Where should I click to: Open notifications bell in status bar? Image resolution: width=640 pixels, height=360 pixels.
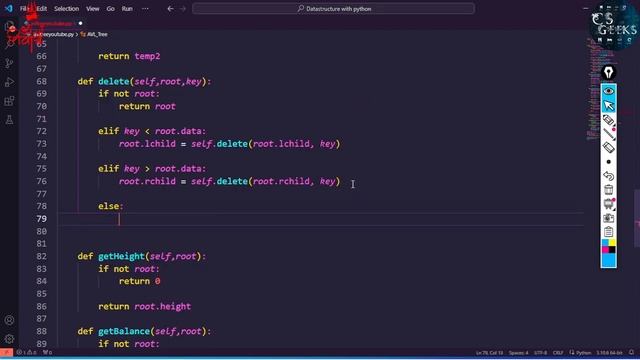point(631,353)
